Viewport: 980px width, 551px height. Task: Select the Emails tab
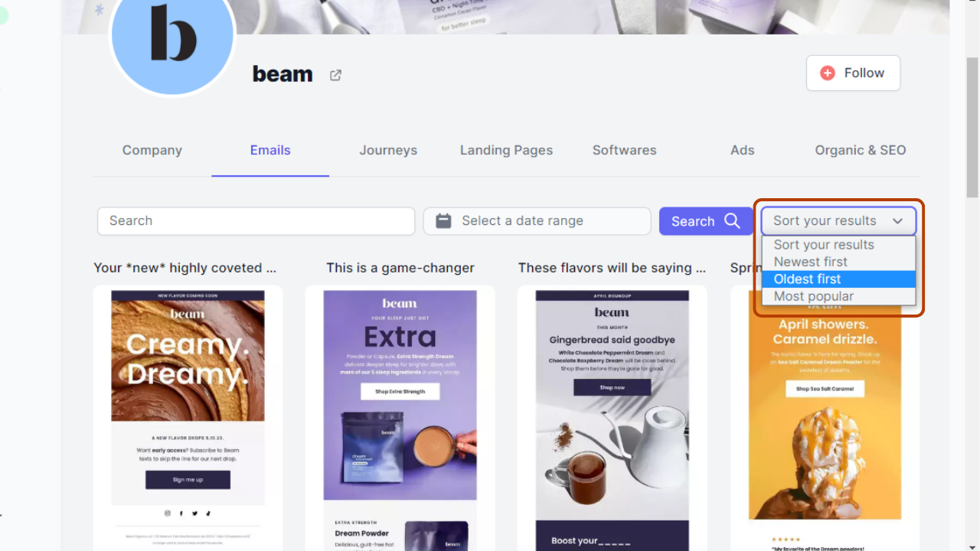(270, 150)
